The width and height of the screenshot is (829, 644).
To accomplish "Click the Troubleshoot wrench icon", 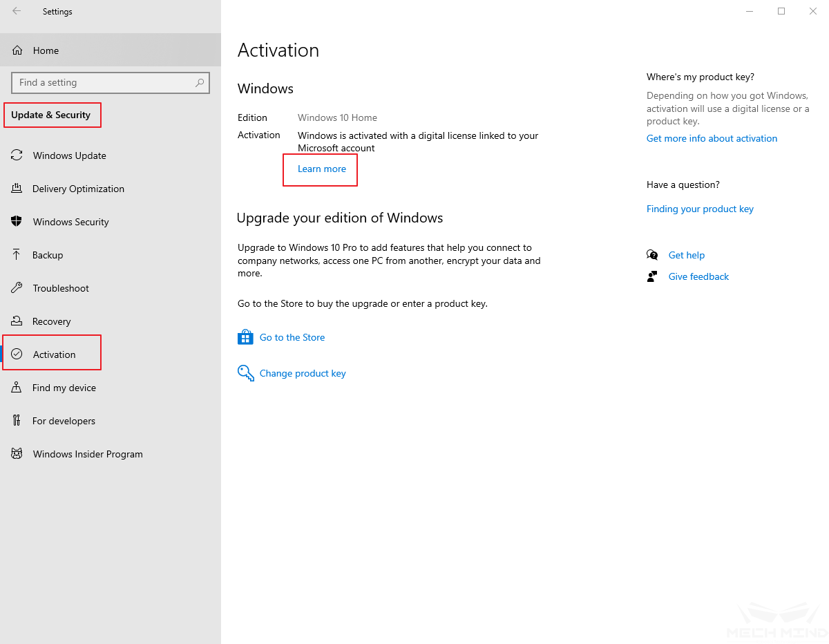I will click(x=17, y=288).
